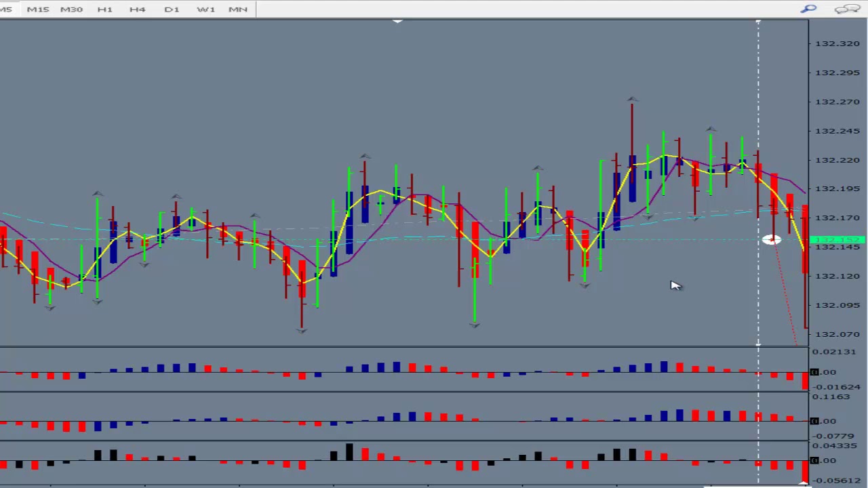Click first indicator scale value -0.01624
Screen dimensions: 868x488
click(x=837, y=387)
